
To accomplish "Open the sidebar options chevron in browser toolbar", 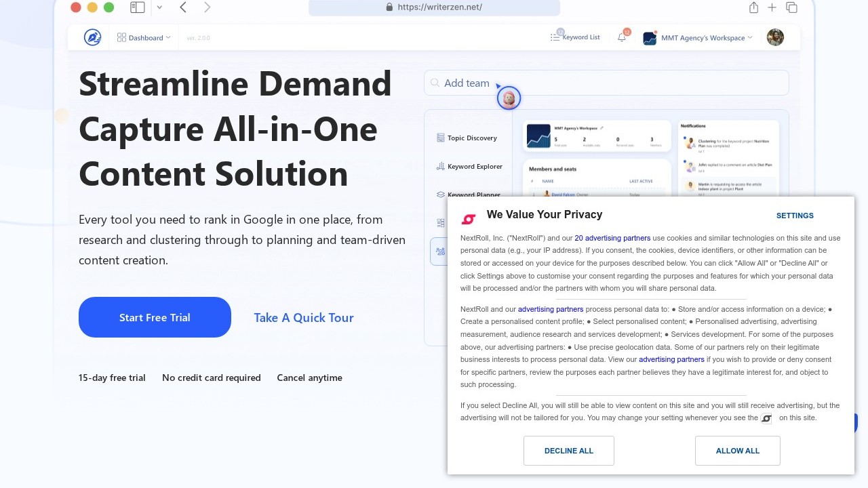I will pyautogui.click(x=159, y=7).
